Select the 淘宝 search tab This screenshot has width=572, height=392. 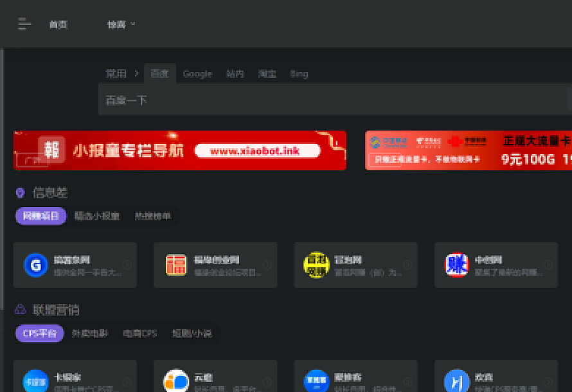point(267,74)
